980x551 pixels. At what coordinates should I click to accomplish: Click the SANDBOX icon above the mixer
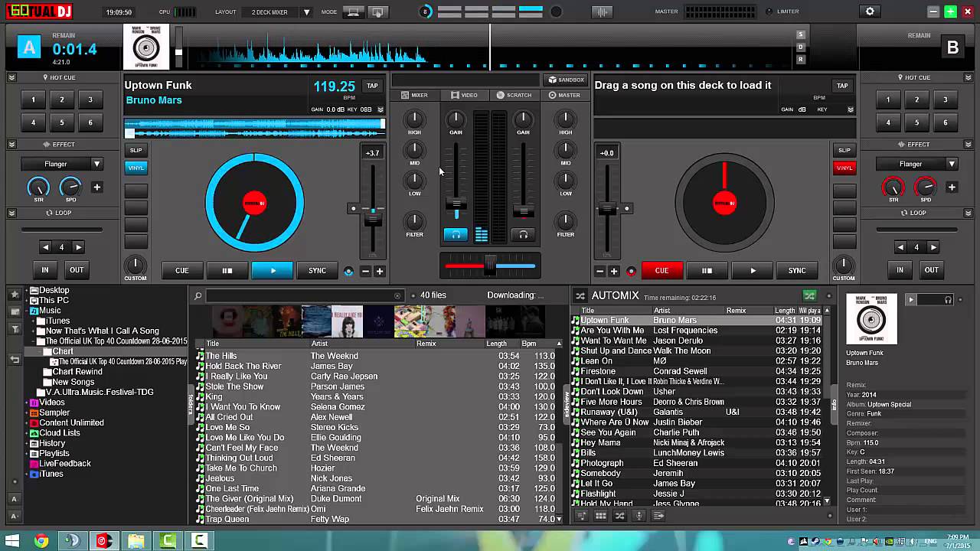point(566,80)
